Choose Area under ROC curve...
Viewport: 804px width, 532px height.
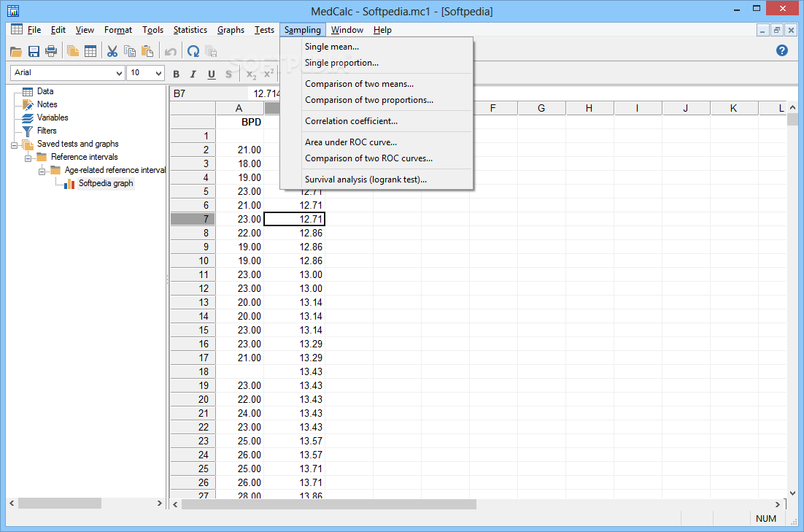pos(376,142)
